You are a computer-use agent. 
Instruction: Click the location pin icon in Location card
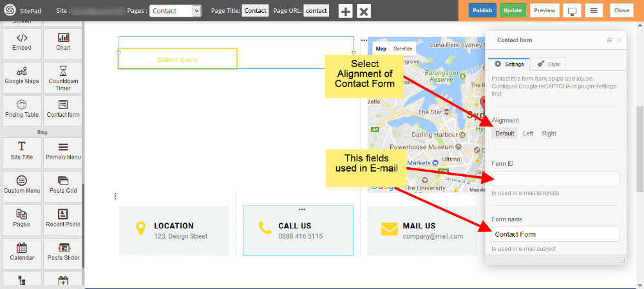(141, 229)
